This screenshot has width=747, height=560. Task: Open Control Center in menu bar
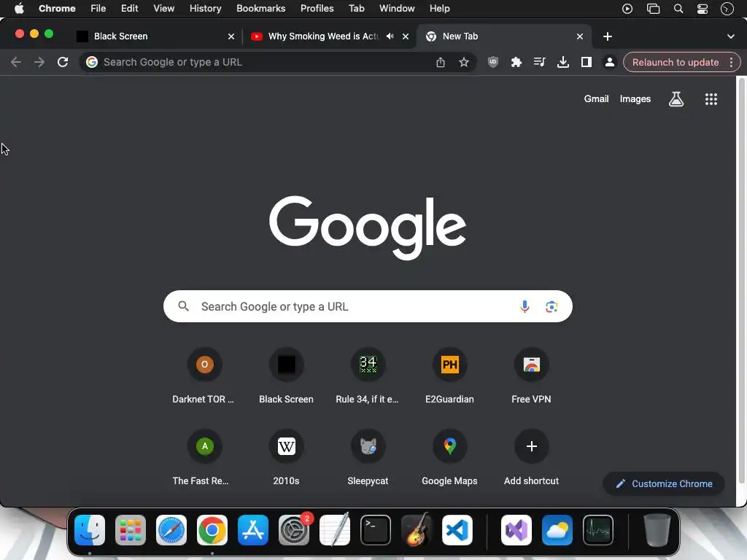[x=703, y=9]
